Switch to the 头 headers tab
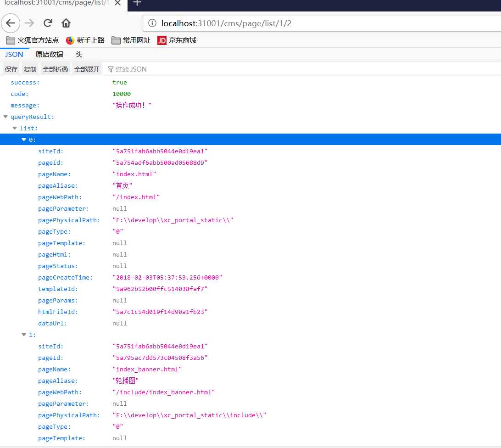501x448 pixels. (79, 54)
